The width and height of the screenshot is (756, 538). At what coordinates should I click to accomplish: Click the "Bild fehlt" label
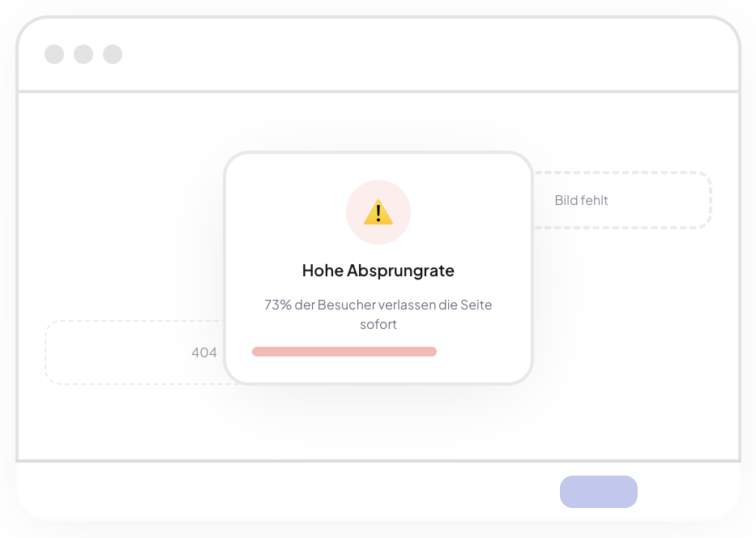point(581,200)
